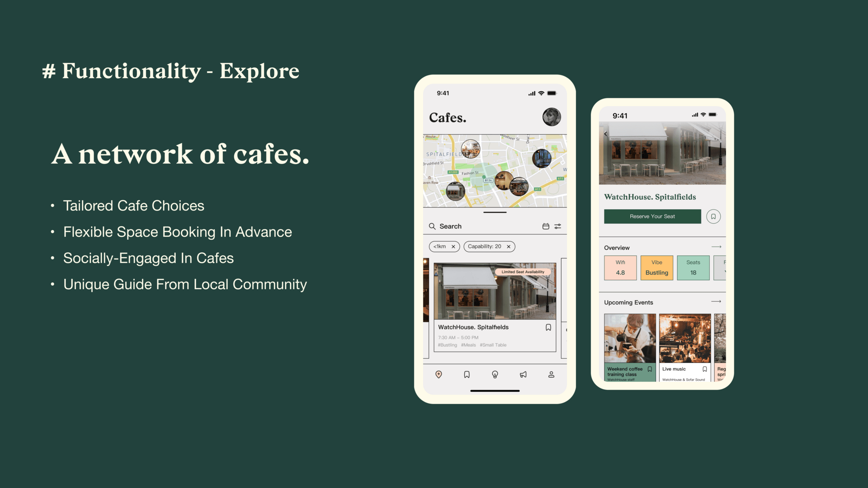Tap the calendar icon next to search bar
868x488 pixels.
(546, 226)
